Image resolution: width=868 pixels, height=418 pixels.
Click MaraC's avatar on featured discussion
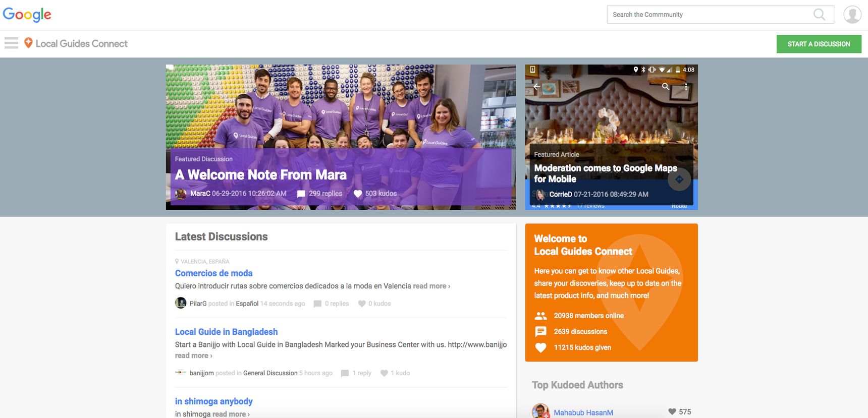[181, 194]
